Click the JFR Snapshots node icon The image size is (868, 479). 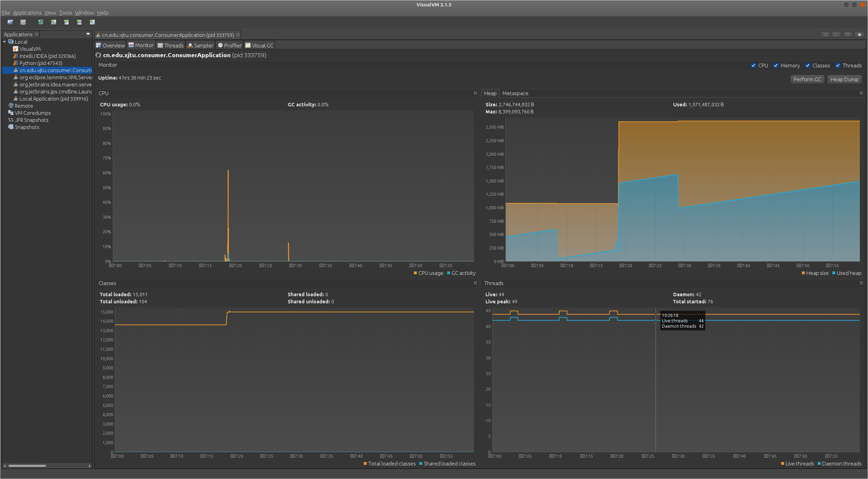coord(11,120)
